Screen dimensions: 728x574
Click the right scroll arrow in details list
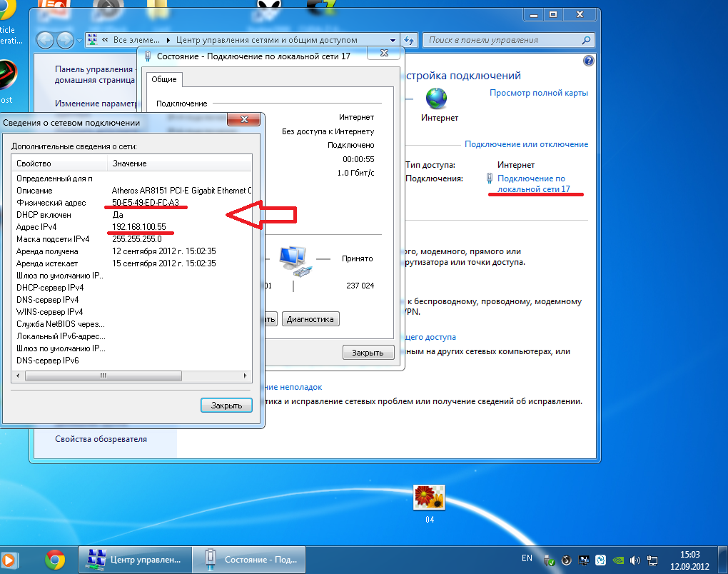[245, 376]
